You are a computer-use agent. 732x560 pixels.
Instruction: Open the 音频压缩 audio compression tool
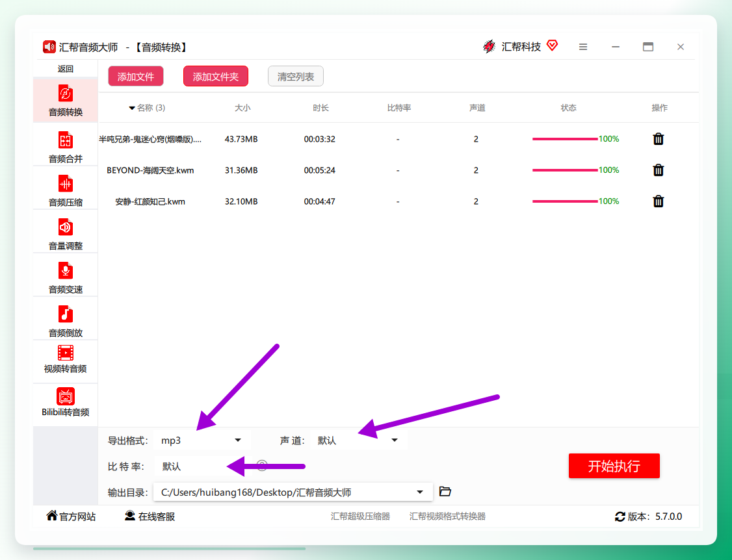(x=66, y=190)
